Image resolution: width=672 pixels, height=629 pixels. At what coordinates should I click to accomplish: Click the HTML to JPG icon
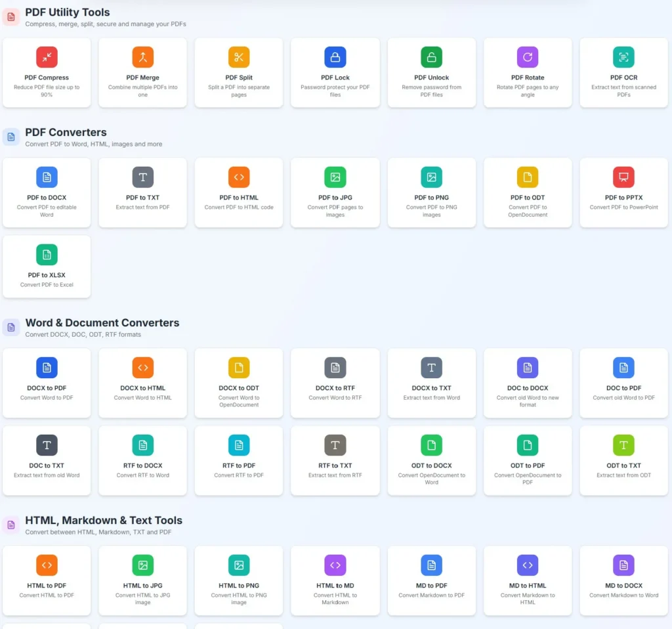point(142,565)
